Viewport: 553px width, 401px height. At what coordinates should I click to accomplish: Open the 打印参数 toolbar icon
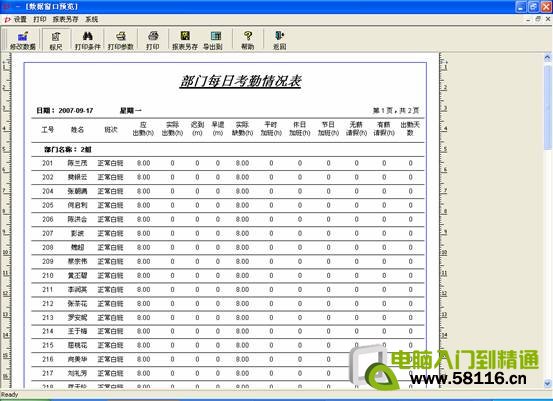coord(121,40)
